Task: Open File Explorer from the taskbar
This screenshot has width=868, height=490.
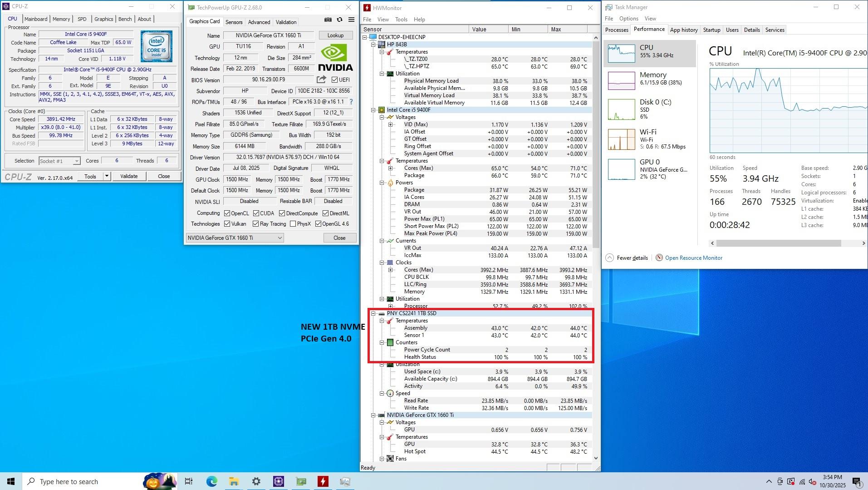Action: 234,481
